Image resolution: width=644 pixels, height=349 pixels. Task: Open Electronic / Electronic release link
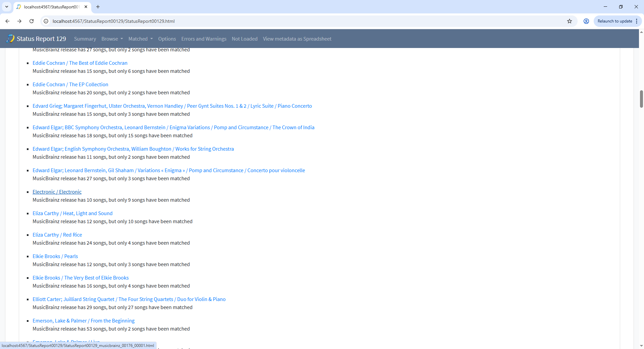57,192
